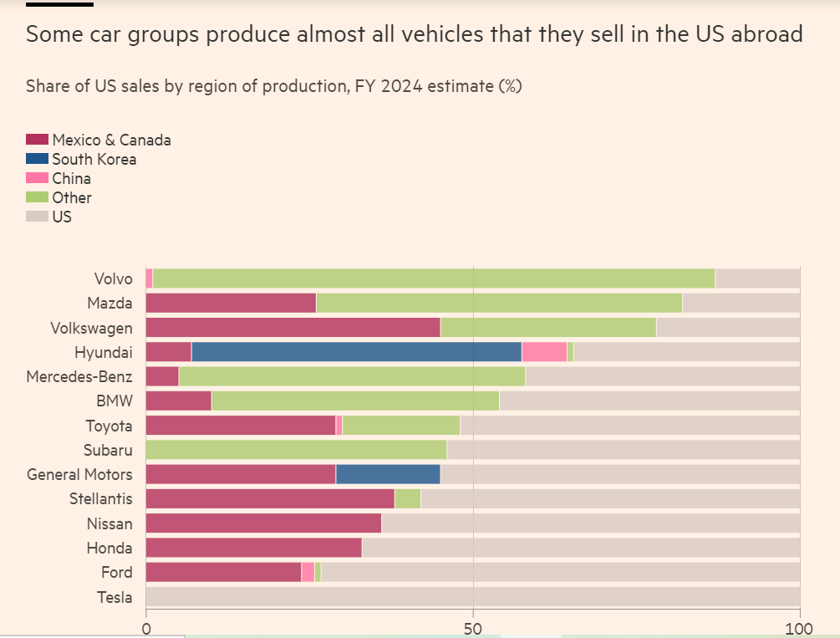Click the Volkswagen row label
The height and width of the screenshot is (638, 840).
tap(91, 328)
